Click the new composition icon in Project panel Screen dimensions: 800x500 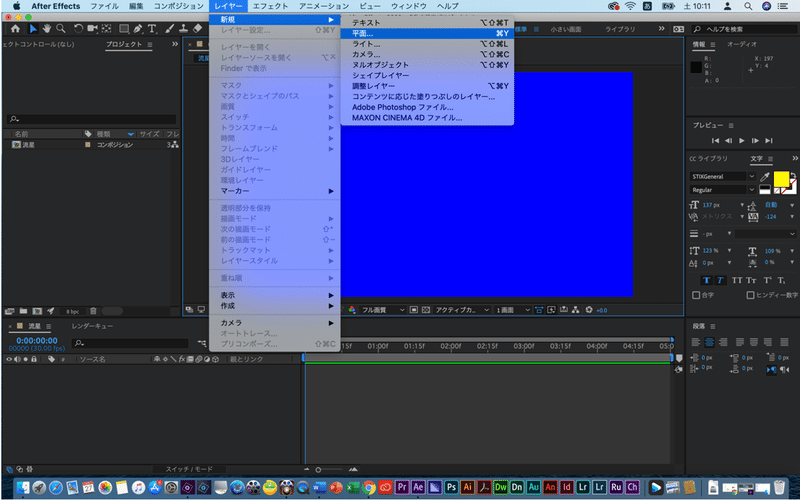(37, 311)
